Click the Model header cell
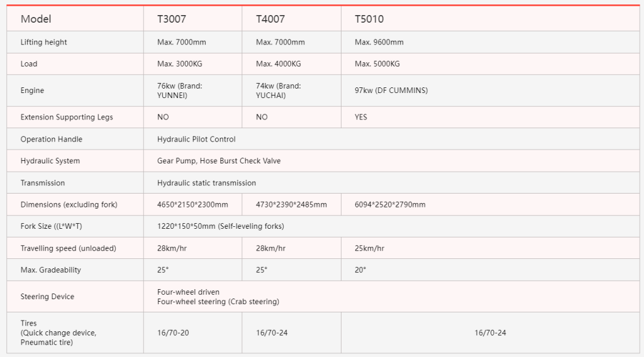Screen dimensions: 644x357 36,19
